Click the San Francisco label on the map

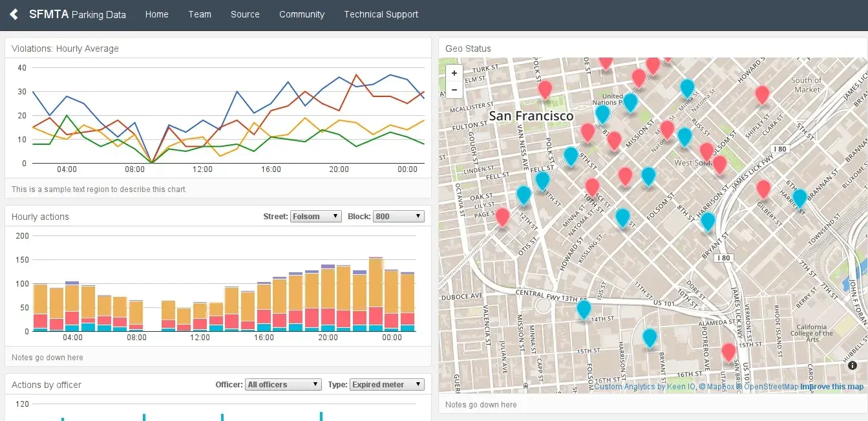pos(531,116)
